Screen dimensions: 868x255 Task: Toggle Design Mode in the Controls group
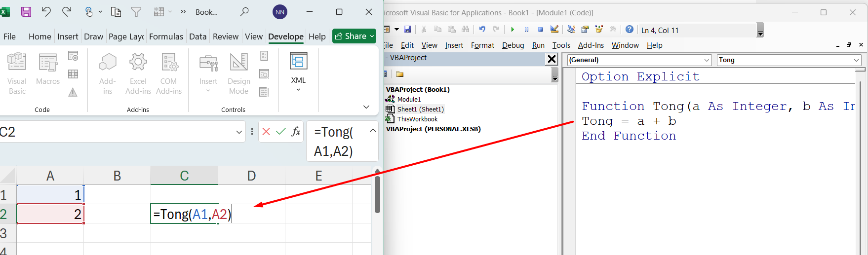239,73
